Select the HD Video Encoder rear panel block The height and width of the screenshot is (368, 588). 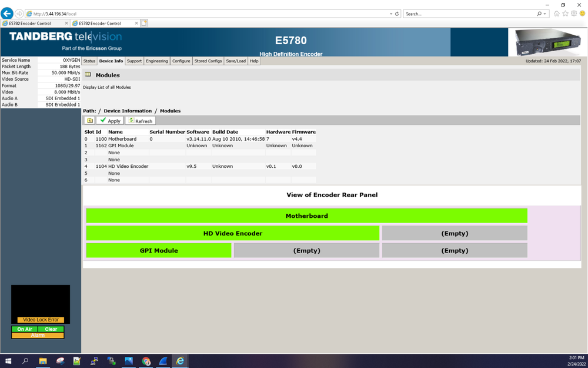(x=232, y=233)
